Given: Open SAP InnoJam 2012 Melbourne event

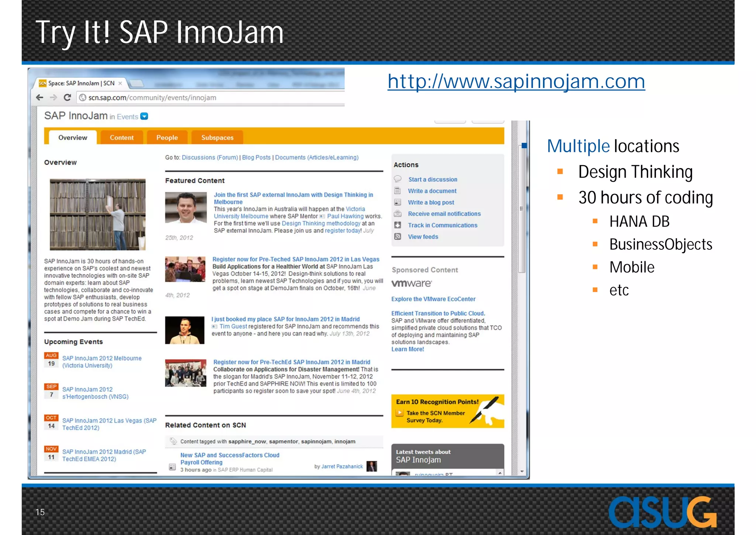Looking at the screenshot, I should click(102, 362).
